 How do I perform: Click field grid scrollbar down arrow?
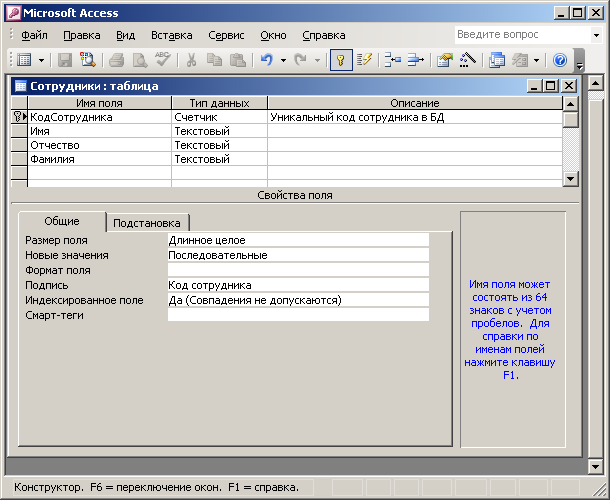(571, 179)
